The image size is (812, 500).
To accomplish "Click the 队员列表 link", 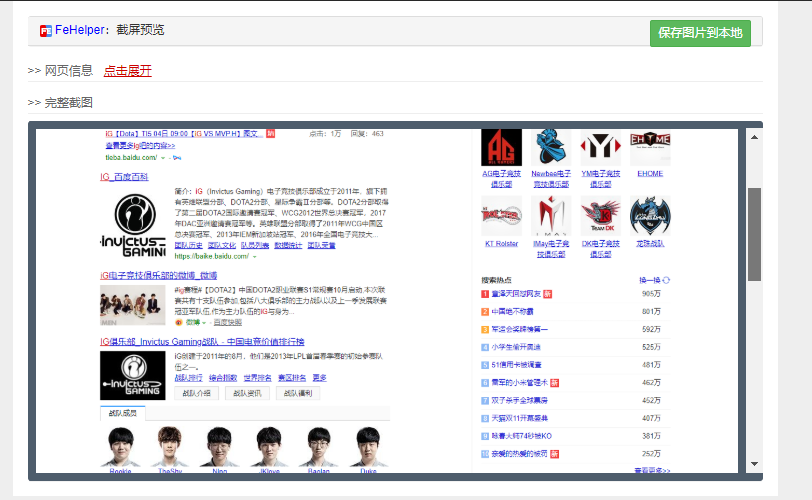I will click(255, 245).
